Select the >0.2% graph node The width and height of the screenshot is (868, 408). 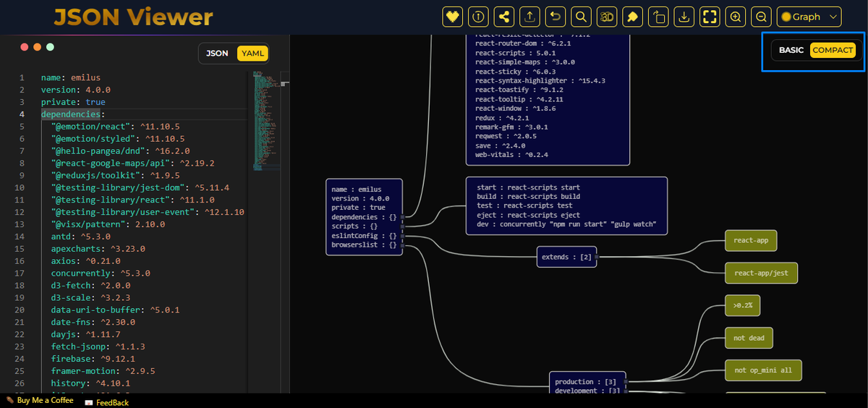(742, 306)
